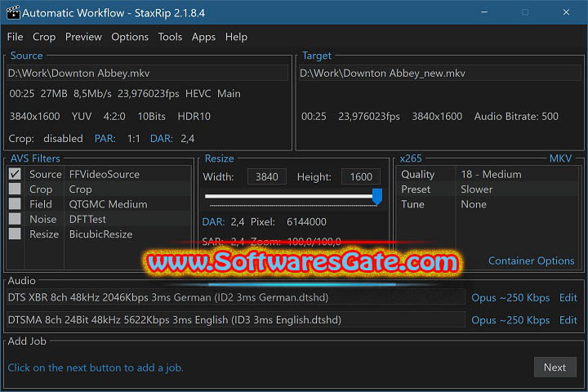Click the DAR link in Source
Screen dimensions: 588x392
click(161, 138)
